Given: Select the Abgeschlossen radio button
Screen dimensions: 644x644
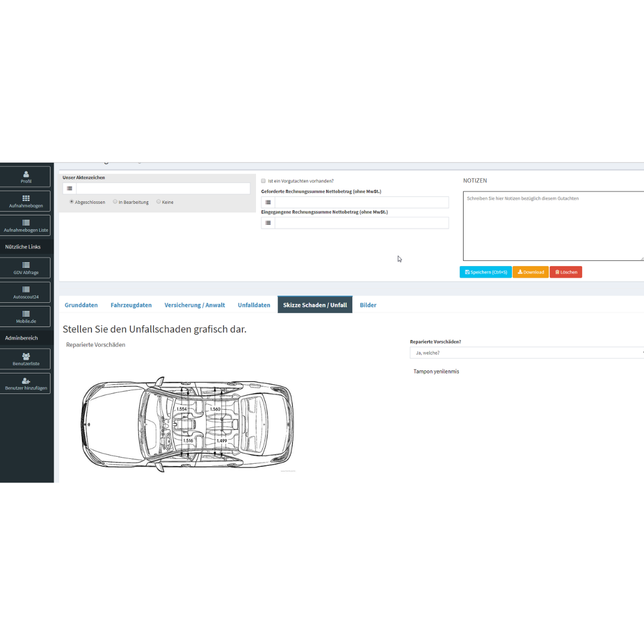Looking at the screenshot, I should (x=71, y=202).
